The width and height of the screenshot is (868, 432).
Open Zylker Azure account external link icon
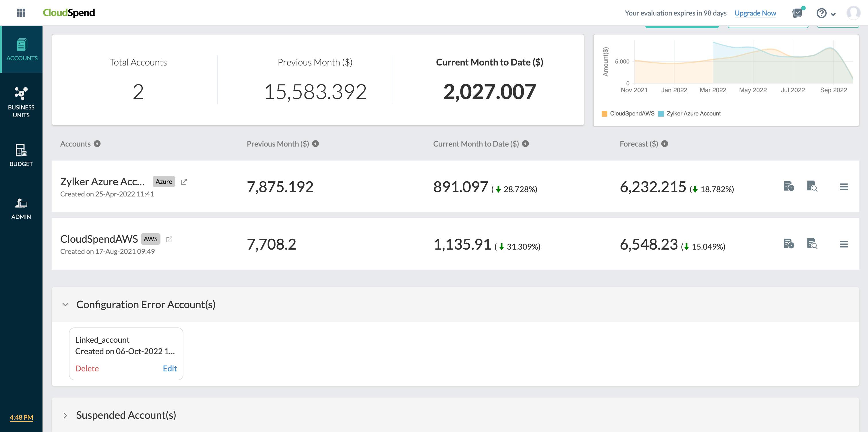click(184, 182)
